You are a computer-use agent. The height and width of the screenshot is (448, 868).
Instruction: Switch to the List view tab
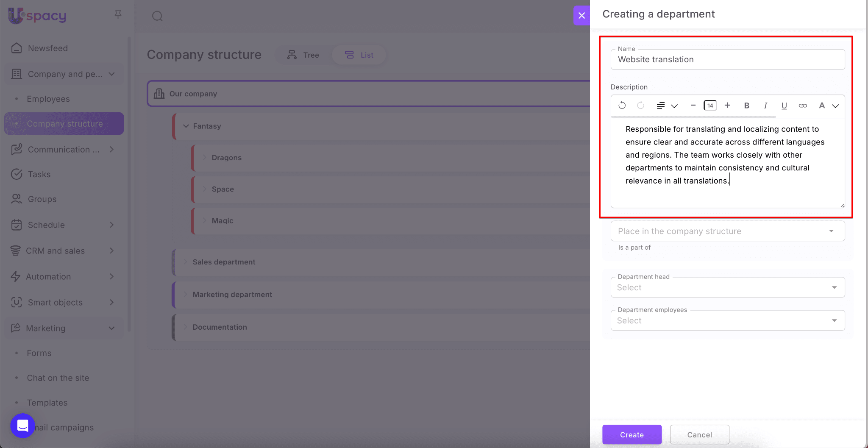[x=359, y=55]
